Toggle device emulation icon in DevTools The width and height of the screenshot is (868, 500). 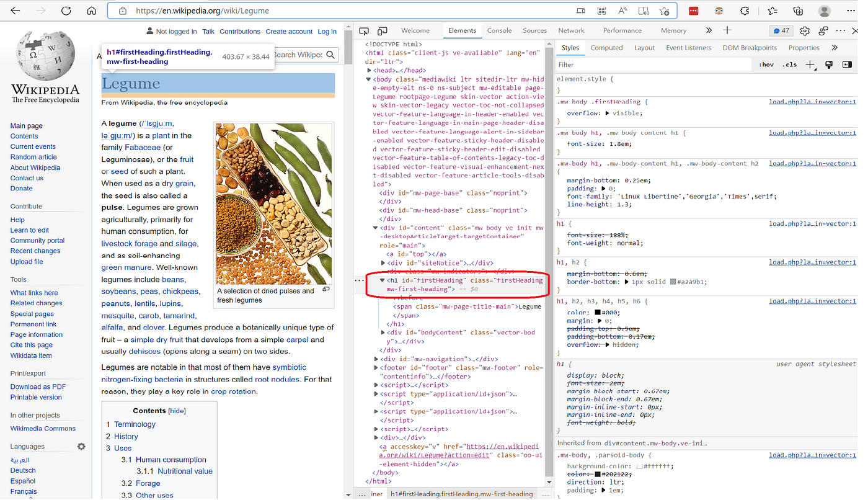383,30
